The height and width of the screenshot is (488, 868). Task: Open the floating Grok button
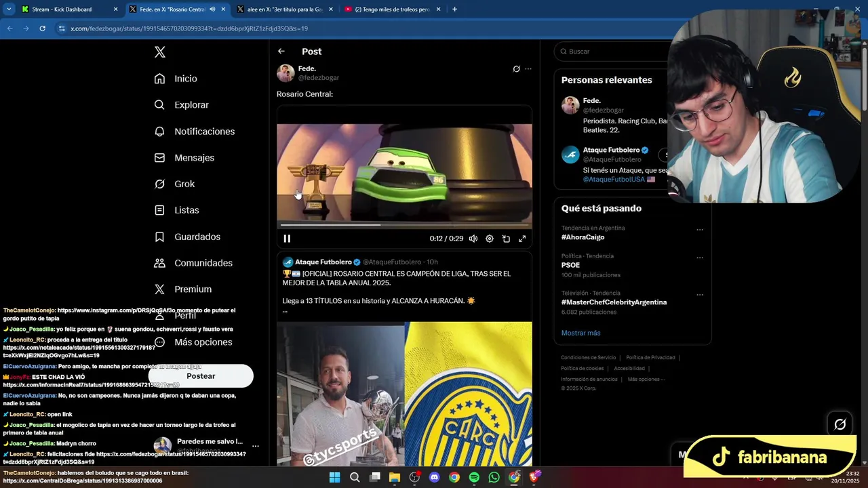click(840, 424)
